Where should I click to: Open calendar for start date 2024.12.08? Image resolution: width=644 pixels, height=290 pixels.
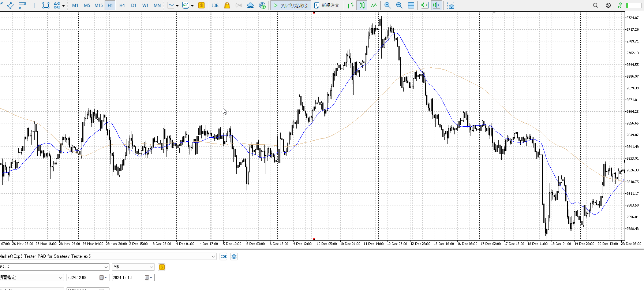102,278
